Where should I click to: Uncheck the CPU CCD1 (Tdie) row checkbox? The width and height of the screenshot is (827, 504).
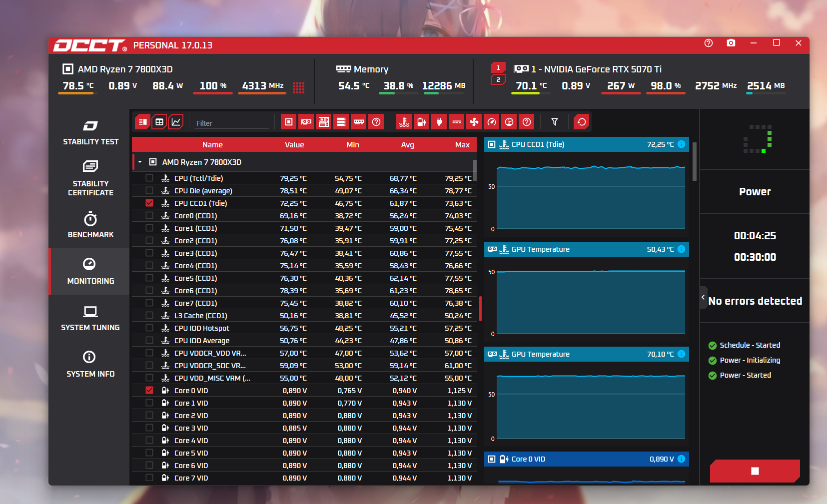coord(149,203)
